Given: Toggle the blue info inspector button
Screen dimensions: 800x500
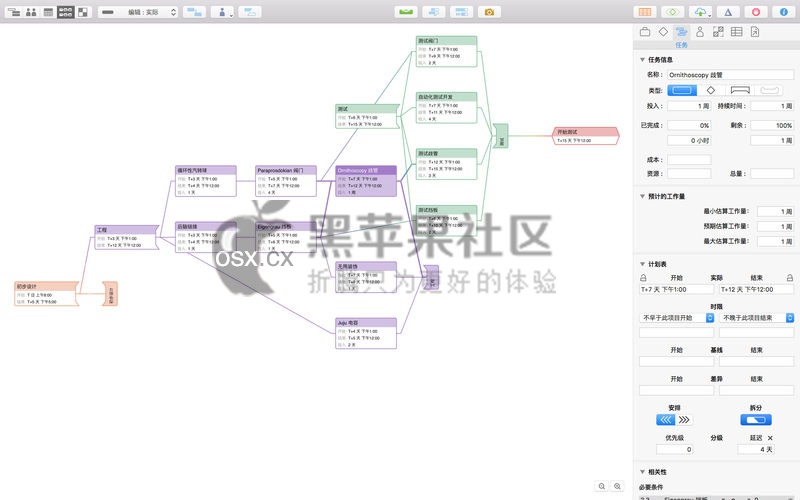Looking at the screenshot, I should pyautogui.click(x=784, y=12).
